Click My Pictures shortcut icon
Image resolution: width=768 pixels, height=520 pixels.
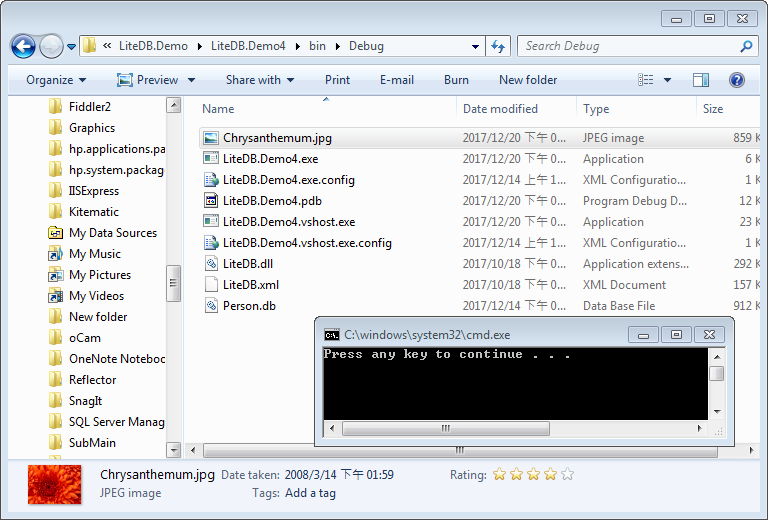click(x=55, y=275)
